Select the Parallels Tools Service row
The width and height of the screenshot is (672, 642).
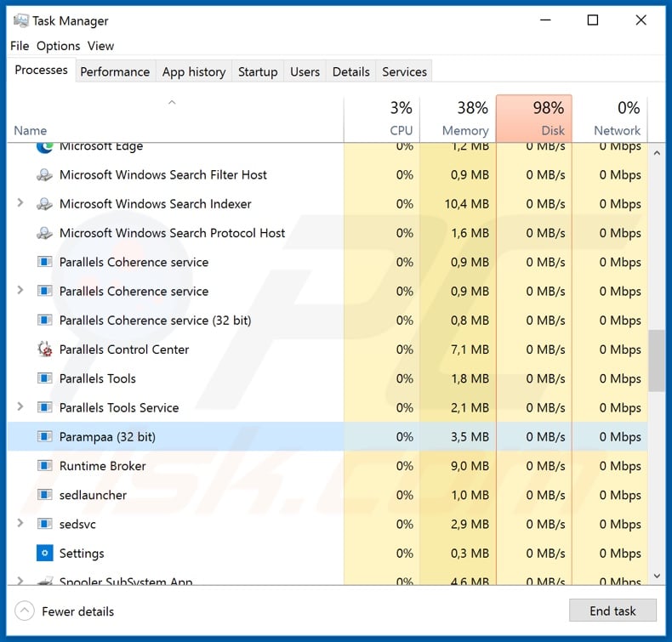click(327, 407)
